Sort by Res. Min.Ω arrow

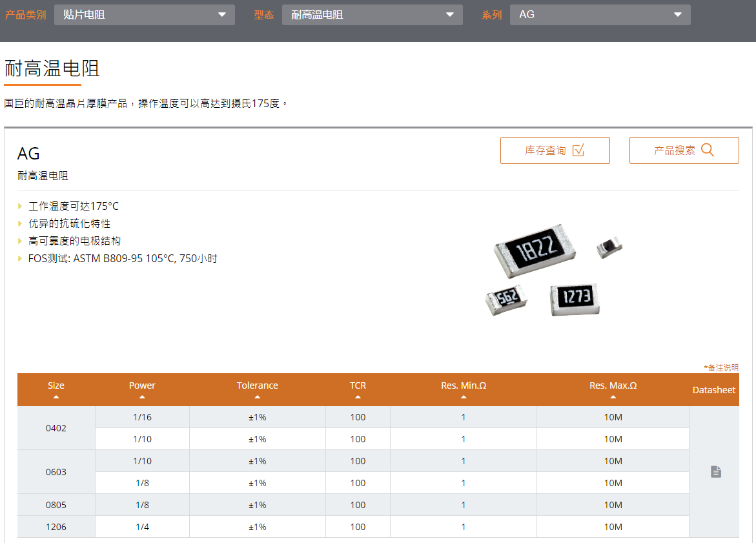pos(464,397)
